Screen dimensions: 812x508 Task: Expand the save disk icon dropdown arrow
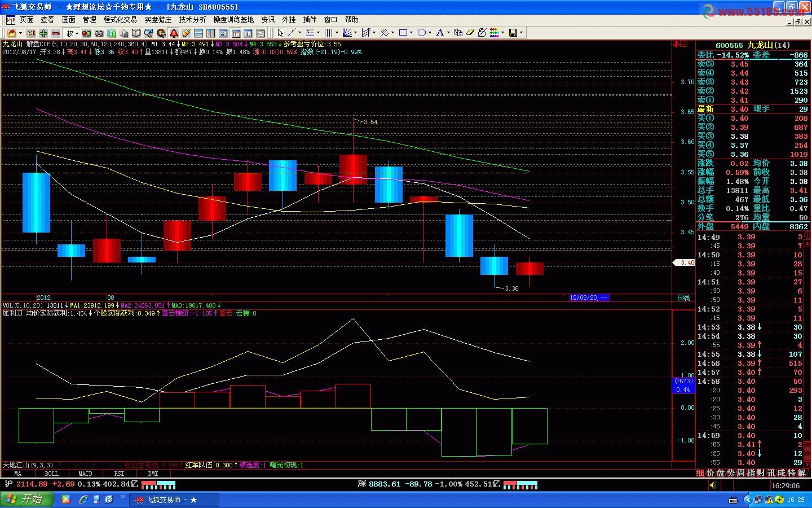(522, 33)
